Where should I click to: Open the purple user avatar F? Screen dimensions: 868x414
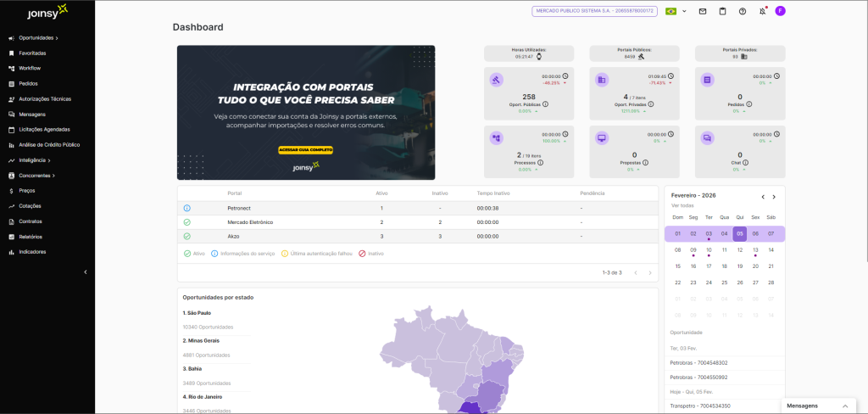point(780,11)
